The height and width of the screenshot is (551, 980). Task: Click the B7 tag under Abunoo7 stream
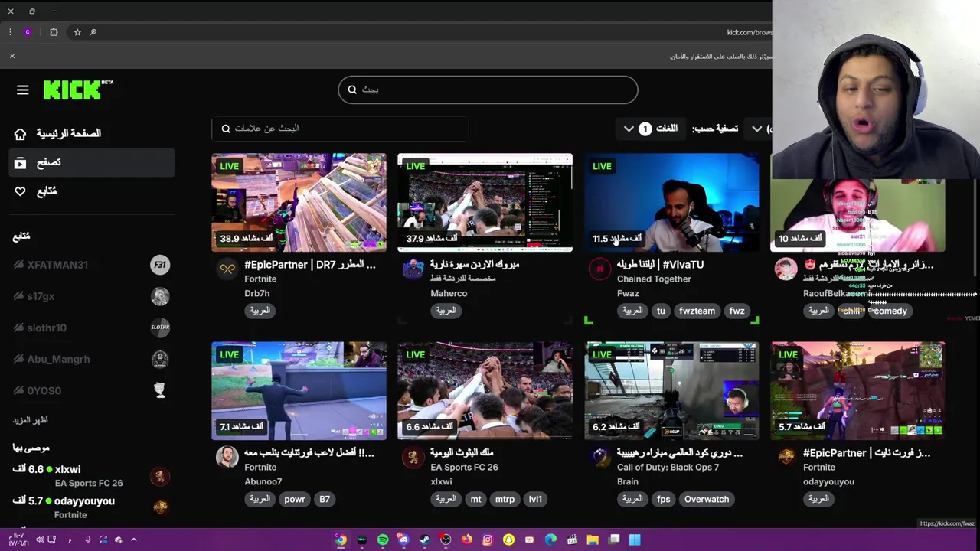pyautogui.click(x=325, y=499)
